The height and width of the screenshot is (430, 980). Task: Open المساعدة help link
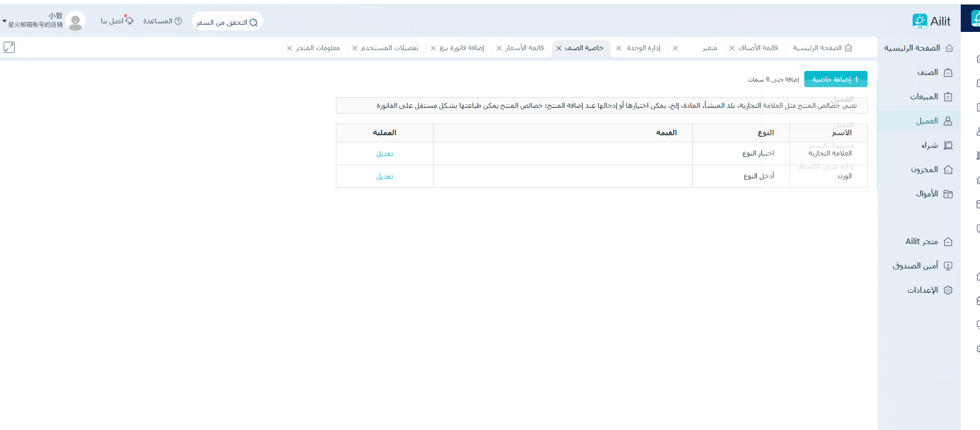(x=162, y=21)
